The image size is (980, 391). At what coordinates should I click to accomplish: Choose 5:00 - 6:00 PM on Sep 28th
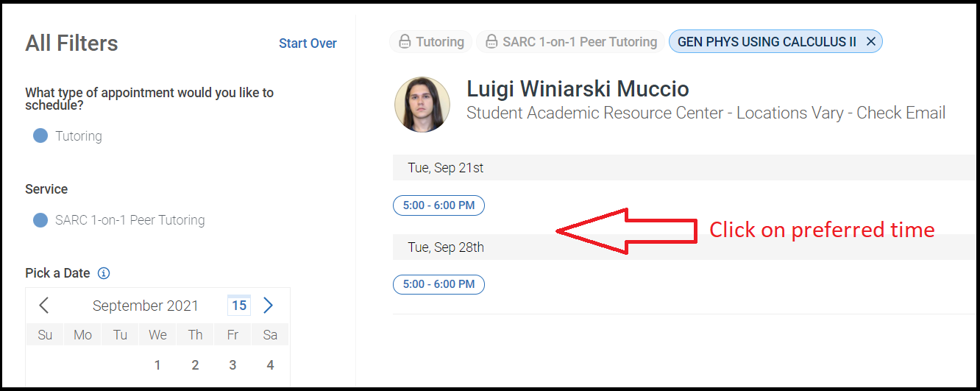click(438, 284)
